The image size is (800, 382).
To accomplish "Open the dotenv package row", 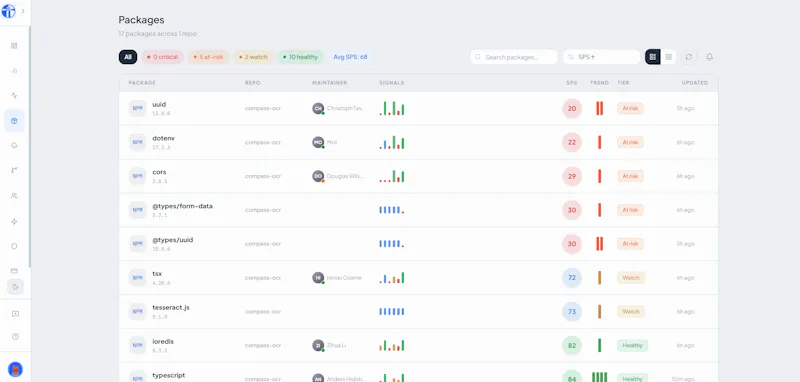I will pyautogui.click(x=418, y=142).
